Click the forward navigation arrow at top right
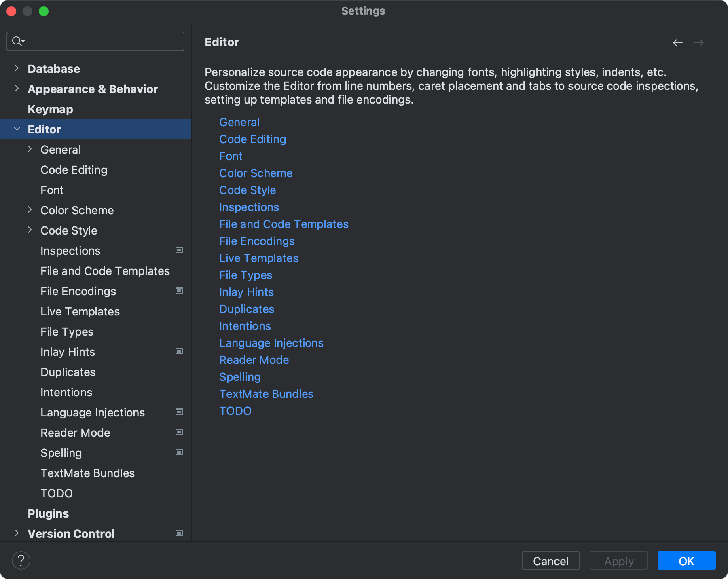Screen dimensions: 728x579 pos(699,42)
